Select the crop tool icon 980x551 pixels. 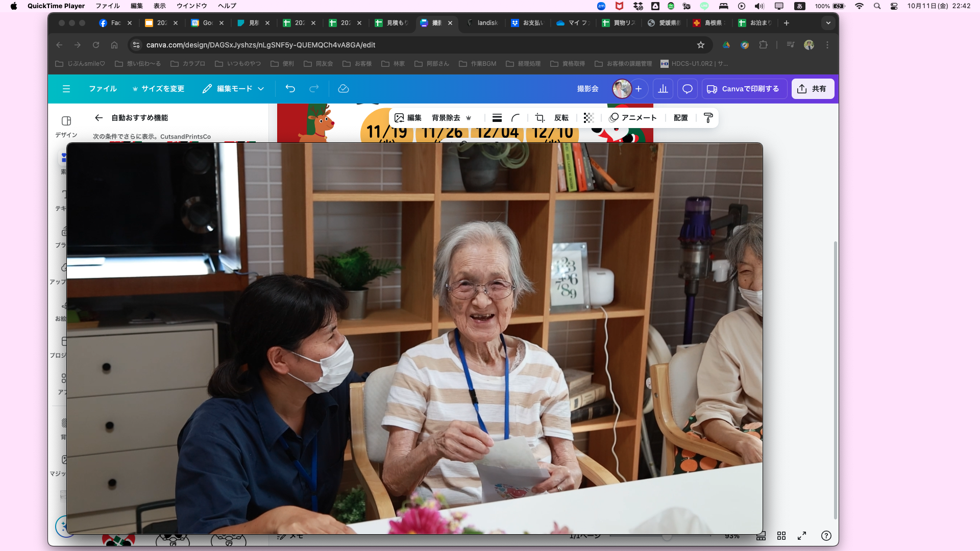click(x=540, y=118)
